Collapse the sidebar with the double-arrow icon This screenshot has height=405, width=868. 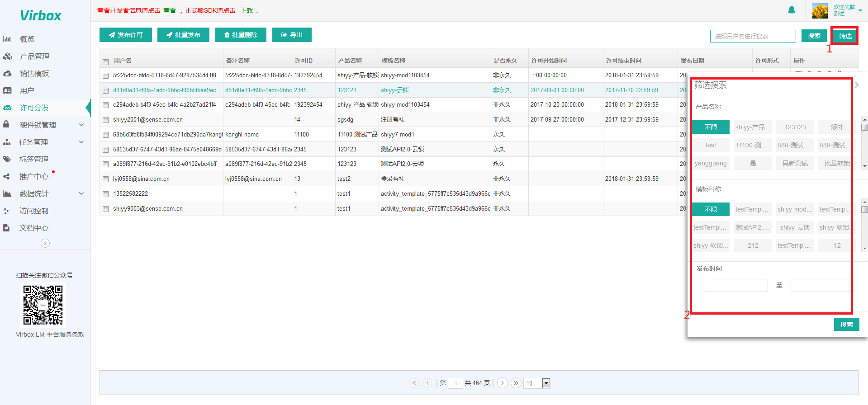tap(45, 243)
